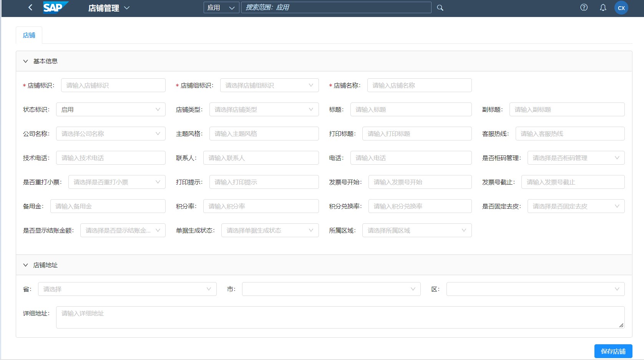Open the 省 province dropdown
This screenshot has width=644, height=360.
[x=127, y=289]
